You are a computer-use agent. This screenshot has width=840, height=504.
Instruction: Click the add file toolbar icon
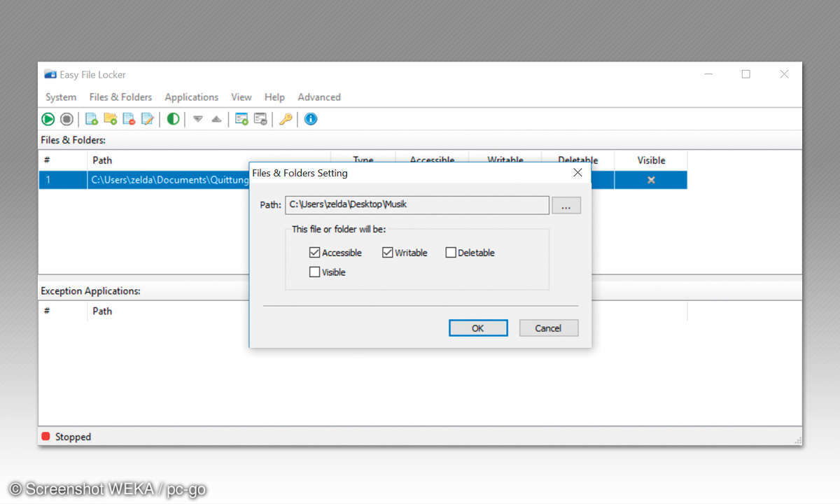point(91,119)
